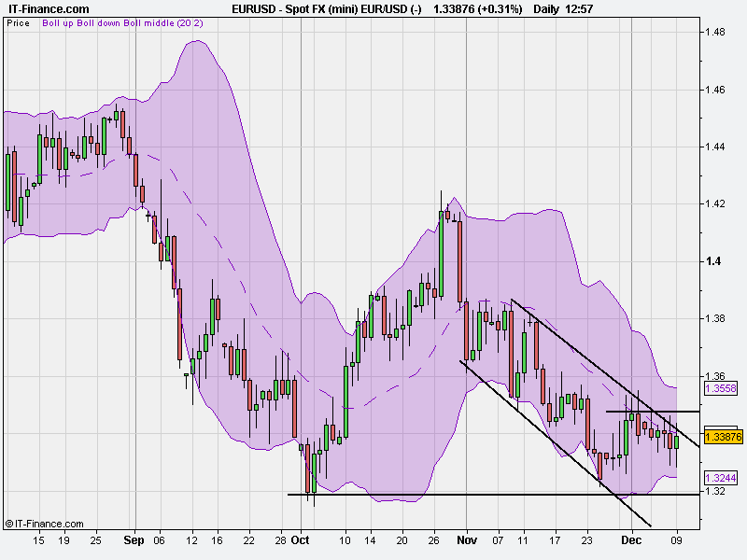
Task: Click the 20 date label on time axis
Action: click(402, 540)
